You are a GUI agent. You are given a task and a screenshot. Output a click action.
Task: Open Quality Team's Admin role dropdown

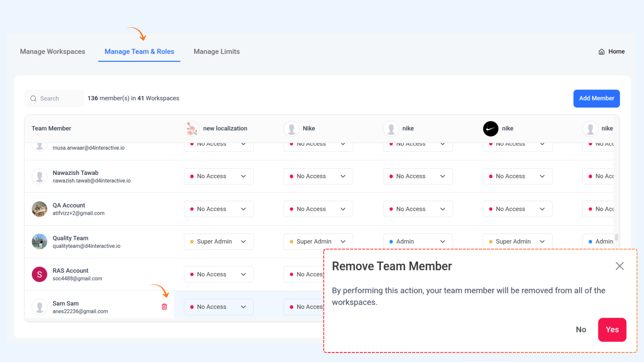click(418, 242)
